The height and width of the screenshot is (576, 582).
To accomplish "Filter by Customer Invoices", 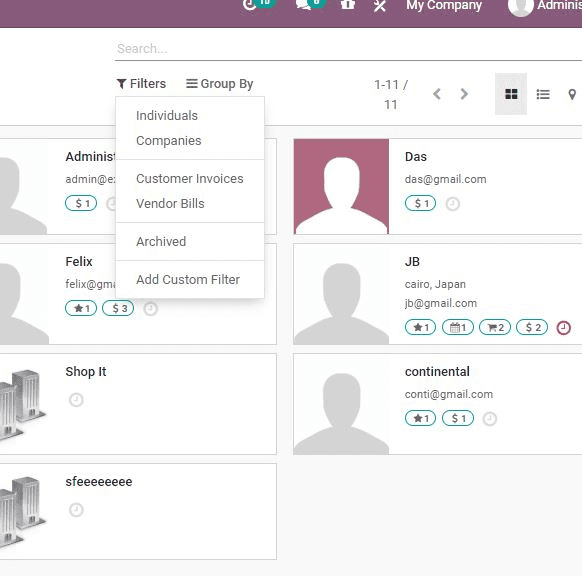I will point(190,179).
